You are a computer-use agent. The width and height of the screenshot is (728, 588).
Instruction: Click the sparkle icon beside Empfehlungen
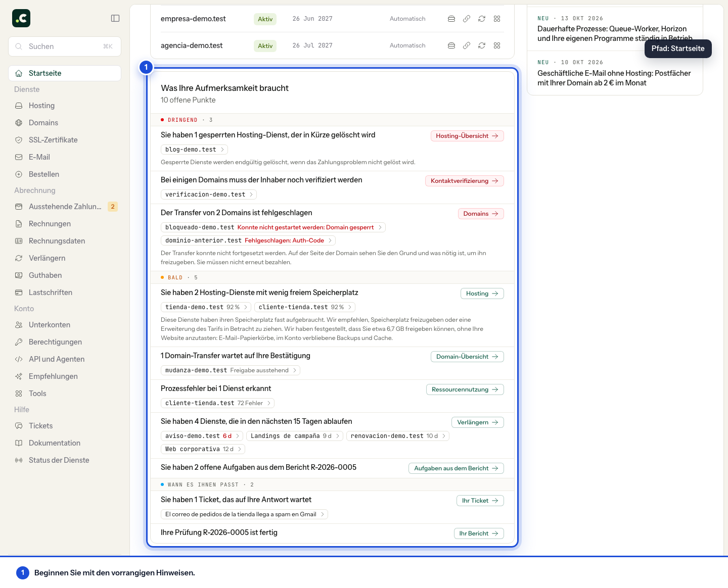(19, 376)
